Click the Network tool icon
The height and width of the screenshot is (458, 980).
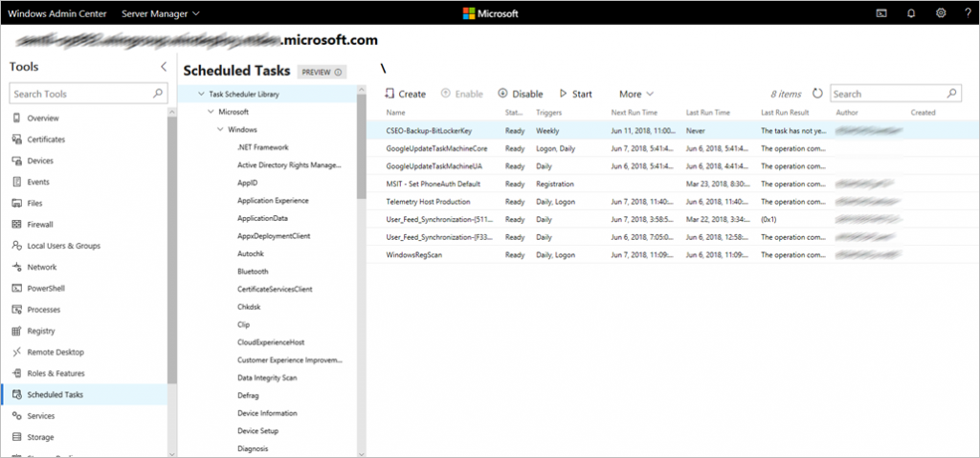[x=16, y=267]
